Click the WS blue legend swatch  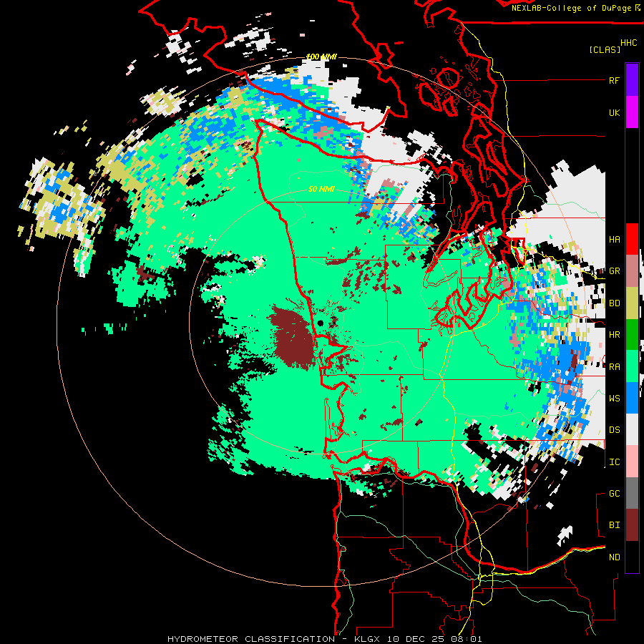(632, 398)
